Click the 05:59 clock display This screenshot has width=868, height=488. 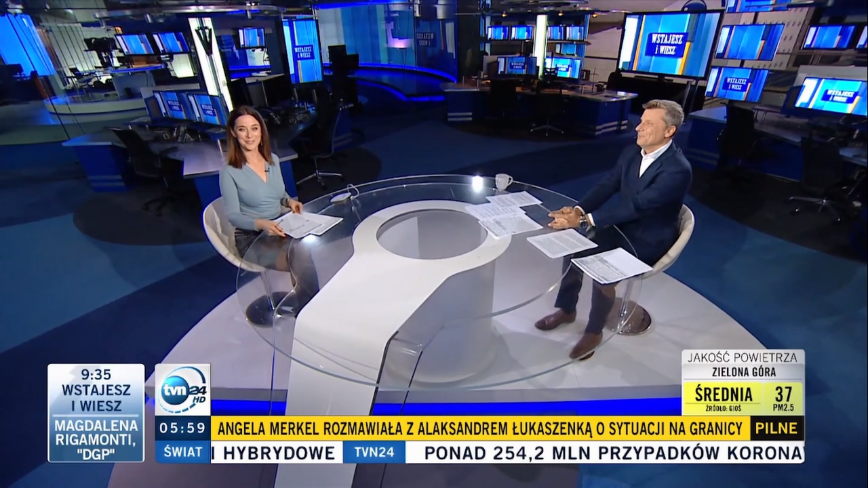pyautogui.click(x=182, y=428)
